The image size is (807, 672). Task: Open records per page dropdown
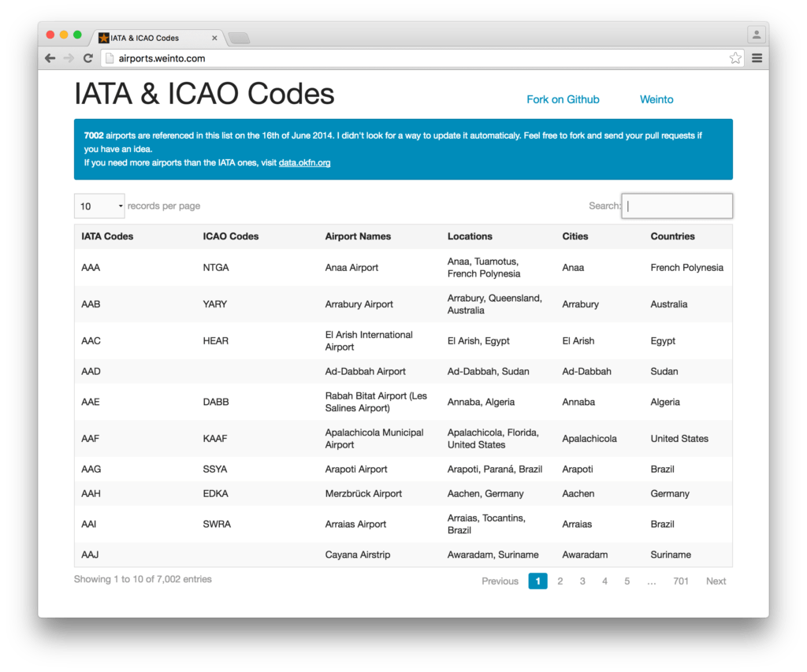point(99,206)
